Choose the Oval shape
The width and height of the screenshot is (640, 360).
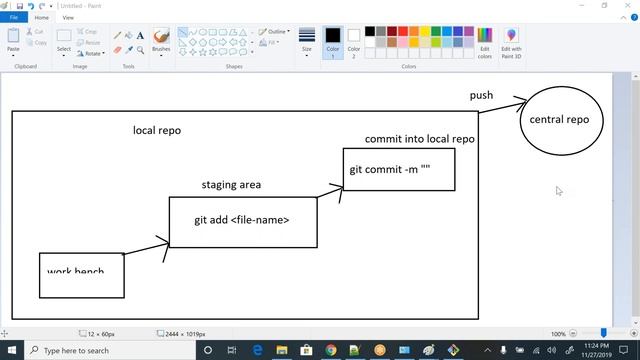[203, 32]
